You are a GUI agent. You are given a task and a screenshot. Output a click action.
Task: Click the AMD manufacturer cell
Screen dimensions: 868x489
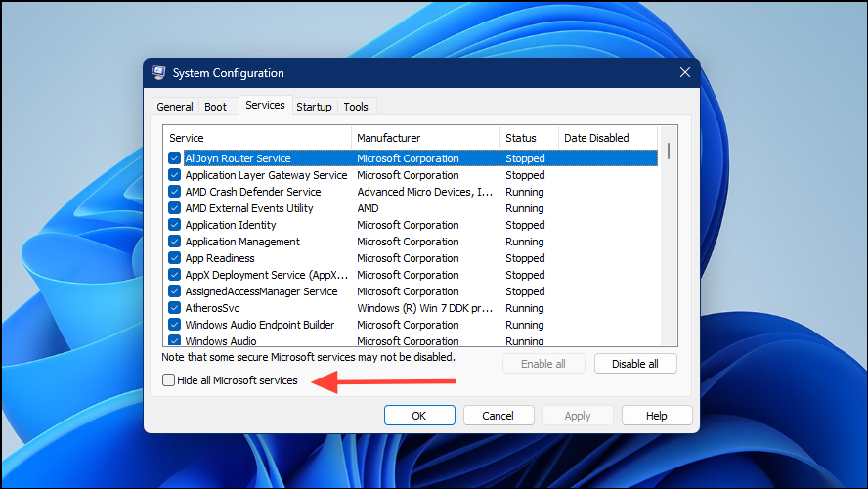pos(368,208)
